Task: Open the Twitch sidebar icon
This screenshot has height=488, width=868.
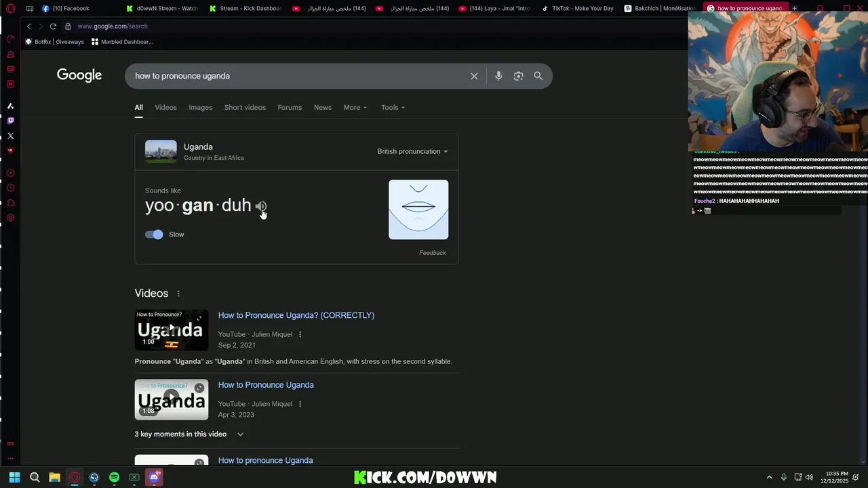Action: pyautogui.click(x=10, y=121)
